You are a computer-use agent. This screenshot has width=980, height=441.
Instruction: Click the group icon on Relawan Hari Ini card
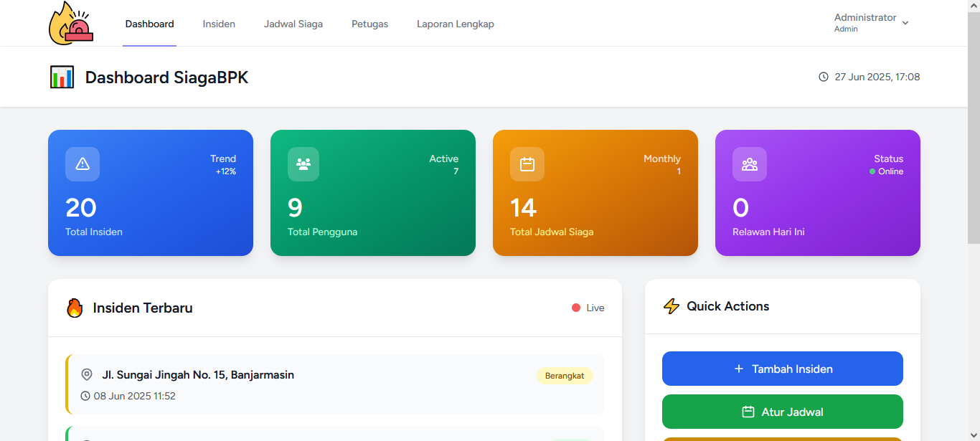[750, 164]
